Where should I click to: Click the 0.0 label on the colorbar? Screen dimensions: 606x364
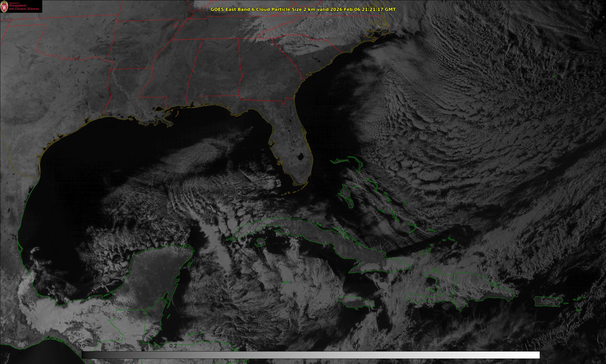pos(82,346)
